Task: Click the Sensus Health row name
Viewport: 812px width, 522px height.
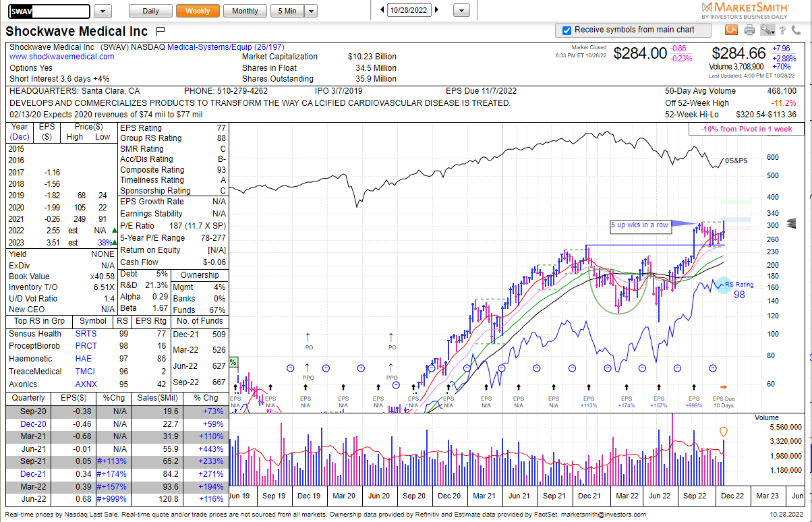Action: (35, 334)
